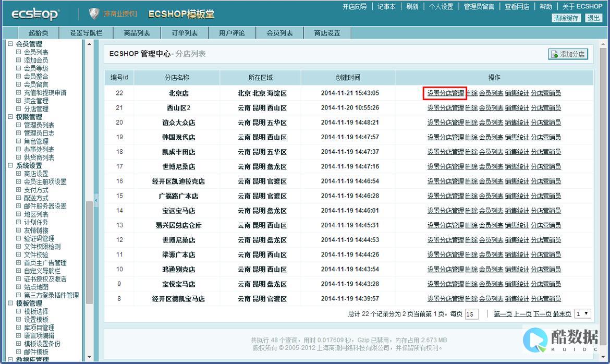Open 充值和提现申请 in sidebar
610x364 pixels.
click(x=45, y=93)
